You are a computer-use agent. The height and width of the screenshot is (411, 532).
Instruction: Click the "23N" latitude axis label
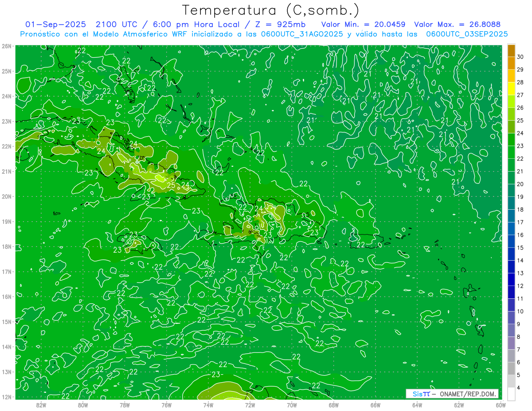(6, 121)
